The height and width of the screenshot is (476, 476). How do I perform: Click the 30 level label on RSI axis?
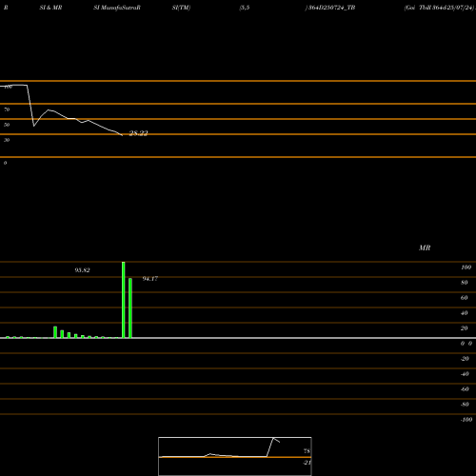(x=7, y=140)
